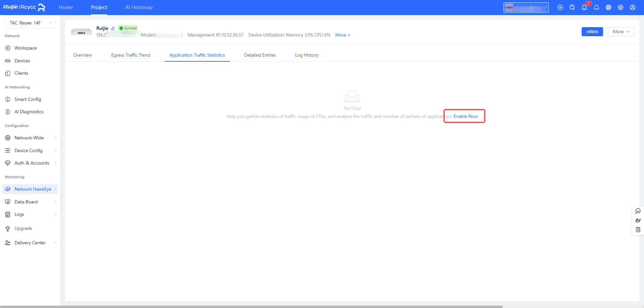This screenshot has width=644, height=308.
Task: Click the search magnifier icon in header
Action: coord(572,7)
